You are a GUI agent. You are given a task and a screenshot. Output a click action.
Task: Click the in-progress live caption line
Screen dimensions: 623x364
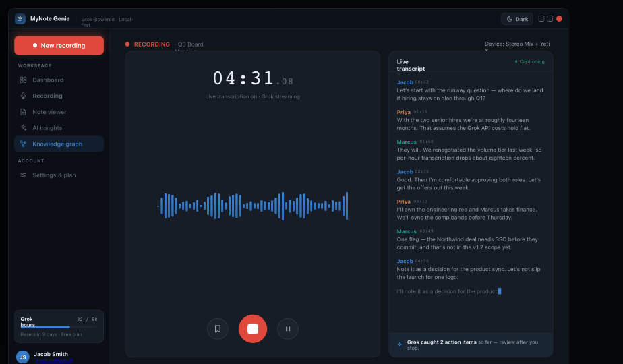pyautogui.click(x=449, y=291)
